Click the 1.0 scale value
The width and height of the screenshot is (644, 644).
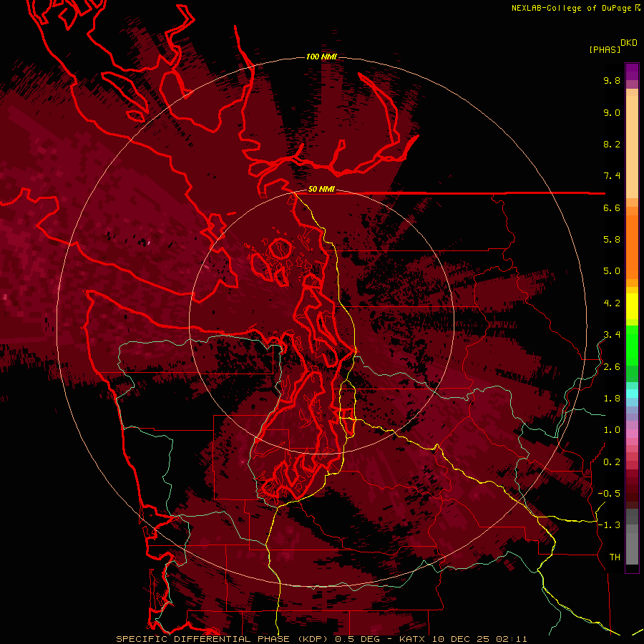tap(612, 430)
